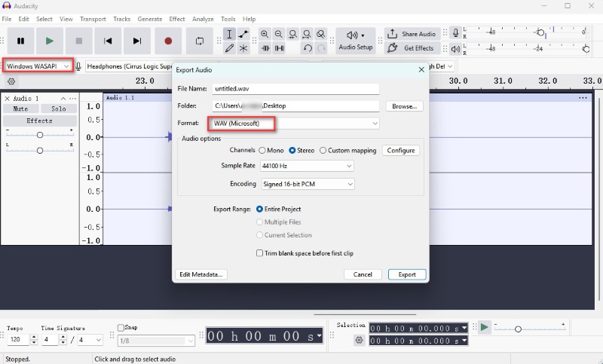
Task: Click the Undo arrow icon
Action: click(307, 48)
